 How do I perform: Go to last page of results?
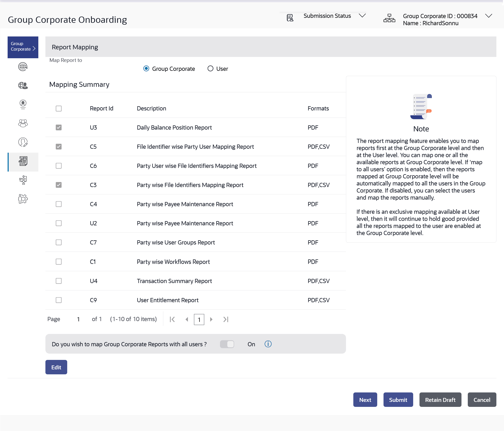point(226,319)
